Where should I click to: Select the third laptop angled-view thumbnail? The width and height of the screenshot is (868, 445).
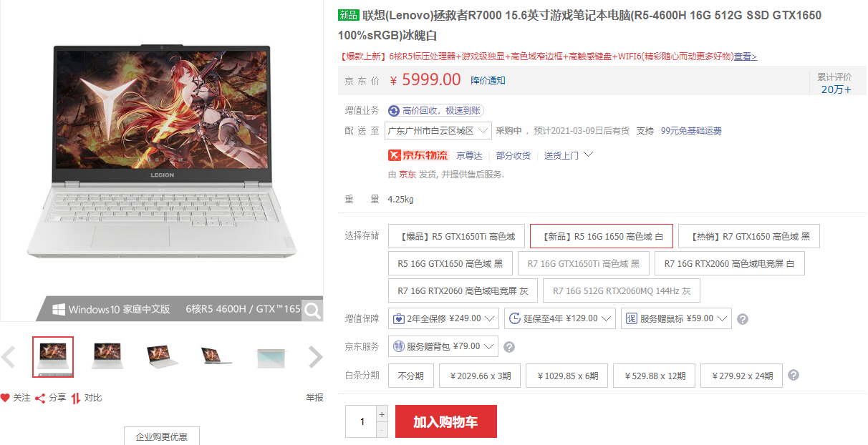162,356
